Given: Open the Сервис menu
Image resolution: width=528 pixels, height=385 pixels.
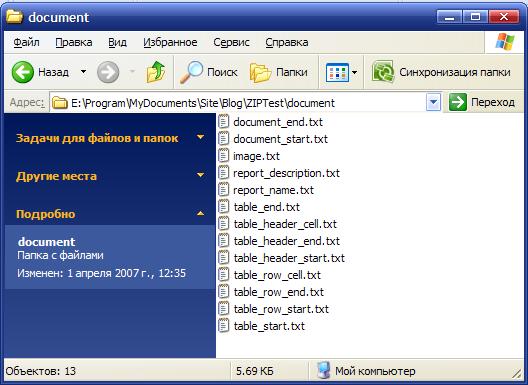Looking at the screenshot, I should point(231,42).
